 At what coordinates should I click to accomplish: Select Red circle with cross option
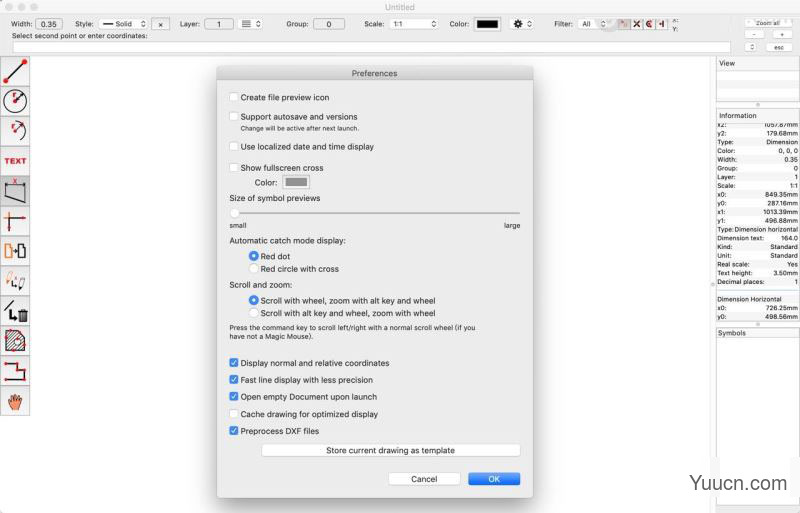coord(254,268)
